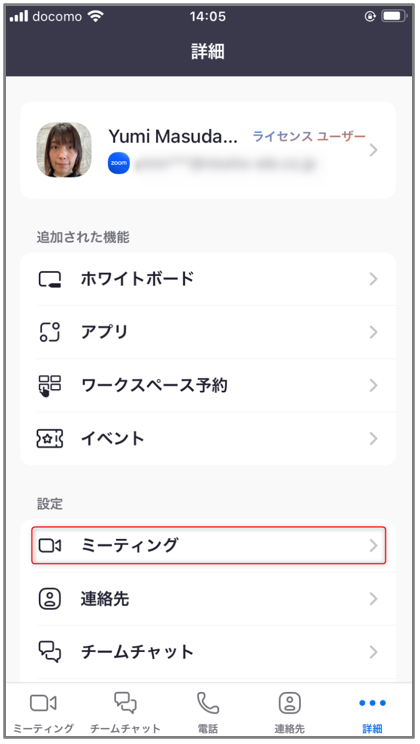Tap the アプリ apps icon

click(x=50, y=332)
